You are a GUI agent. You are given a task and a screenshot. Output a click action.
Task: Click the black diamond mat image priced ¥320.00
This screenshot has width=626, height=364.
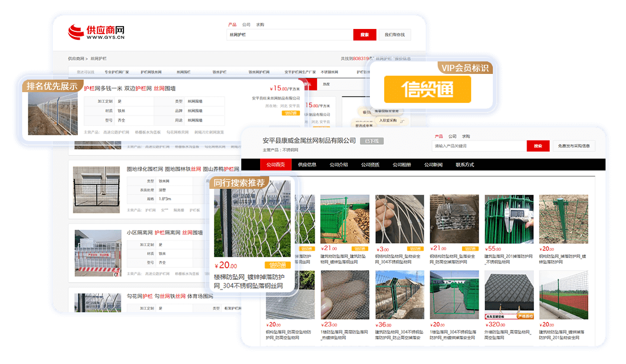point(509,295)
